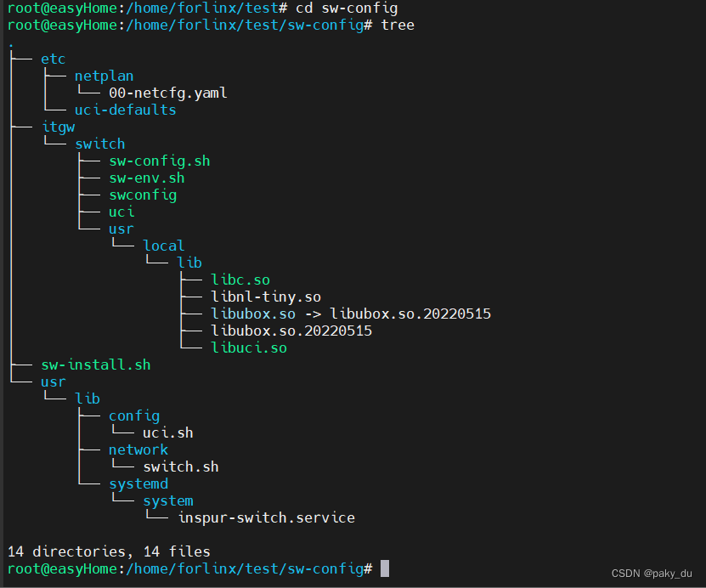Select the netplan folder entry
The width and height of the screenshot is (706, 588).
tap(104, 76)
